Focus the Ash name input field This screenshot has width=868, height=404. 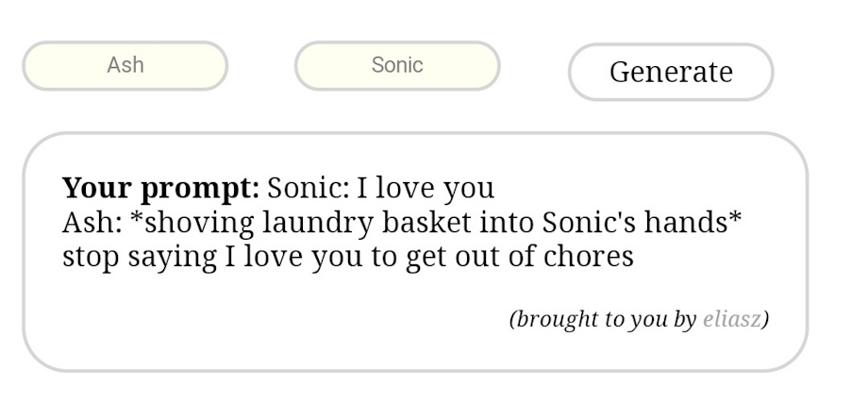coord(125,65)
